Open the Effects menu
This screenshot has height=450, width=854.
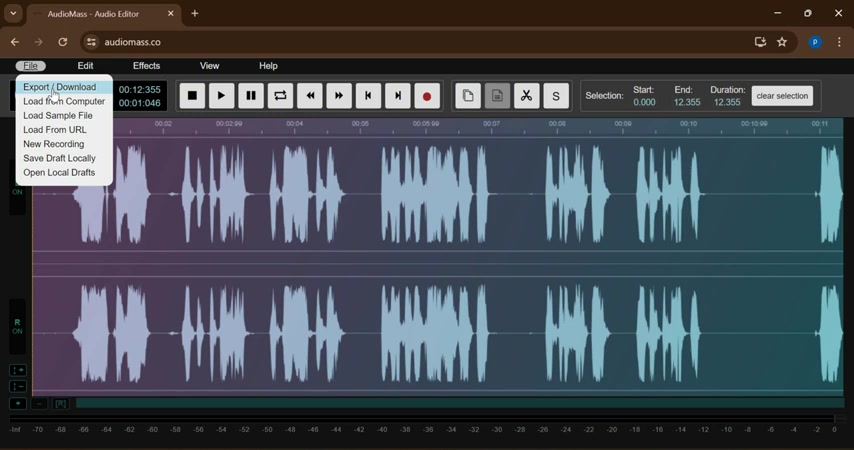[146, 66]
